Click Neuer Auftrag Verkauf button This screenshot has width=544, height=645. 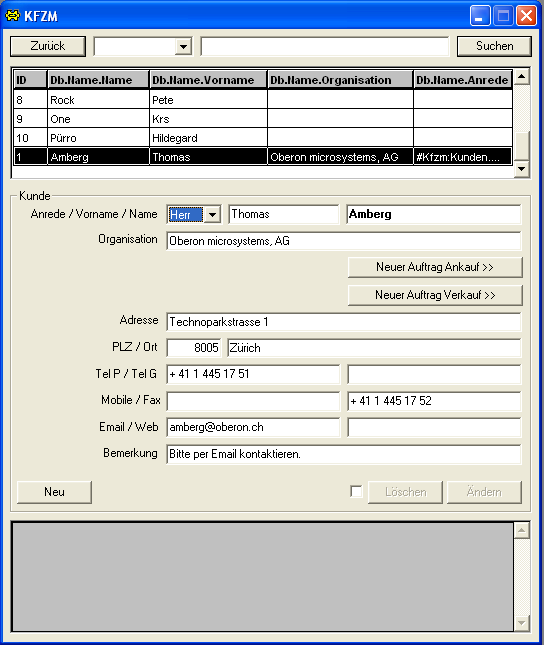tap(435, 295)
